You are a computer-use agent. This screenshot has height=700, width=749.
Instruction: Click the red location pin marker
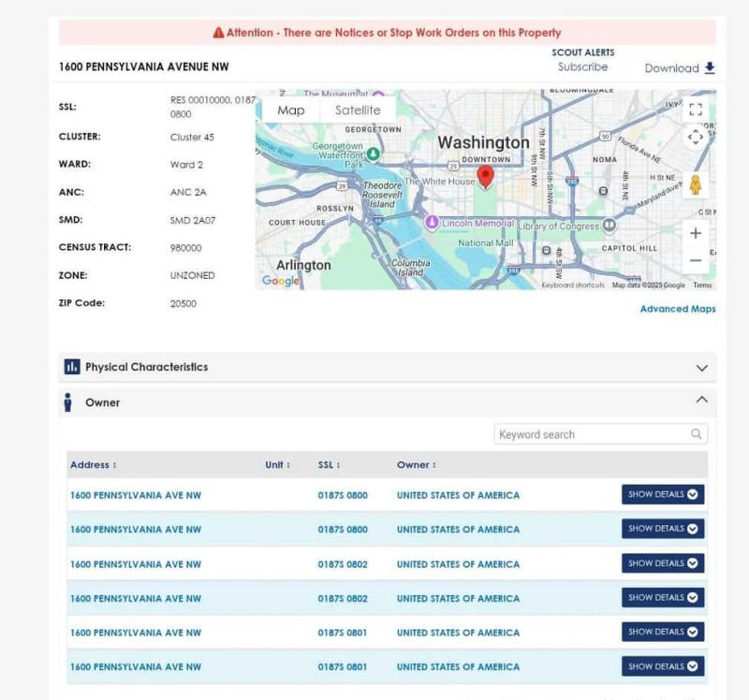click(485, 176)
